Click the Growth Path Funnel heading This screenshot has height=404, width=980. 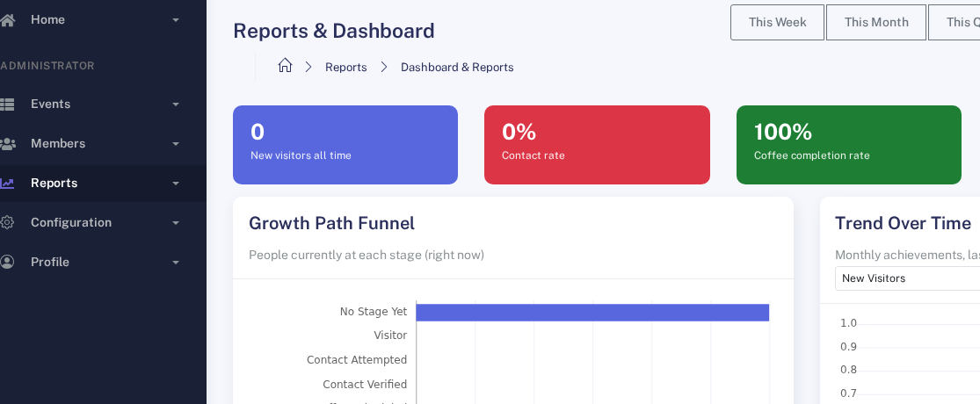[x=332, y=223]
